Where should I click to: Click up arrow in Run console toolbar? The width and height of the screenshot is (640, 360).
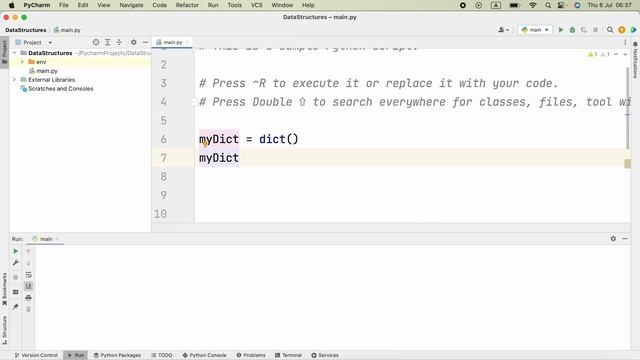(29, 251)
